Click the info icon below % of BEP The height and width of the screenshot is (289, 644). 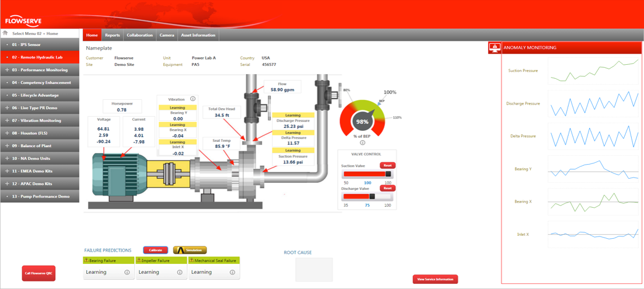pyautogui.click(x=362, y=142)
